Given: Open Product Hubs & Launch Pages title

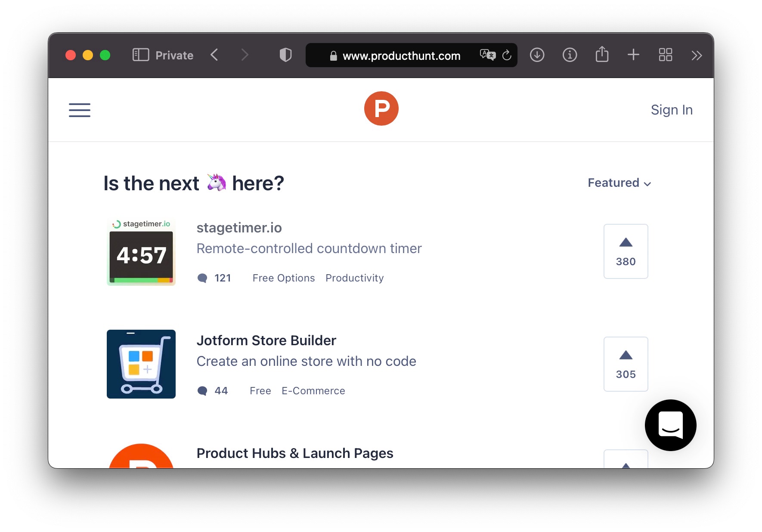Looking at the screenshot, I should pos(295,453).
